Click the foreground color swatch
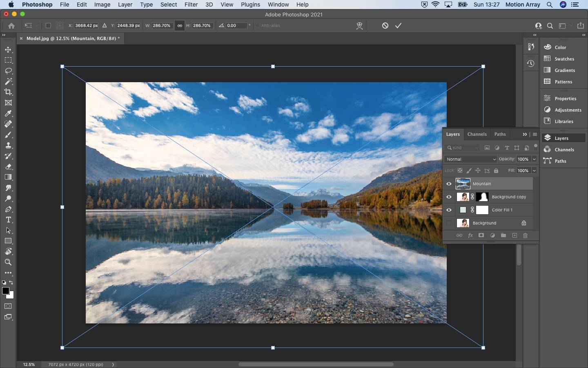588x368 pixels. click(5, 290)
